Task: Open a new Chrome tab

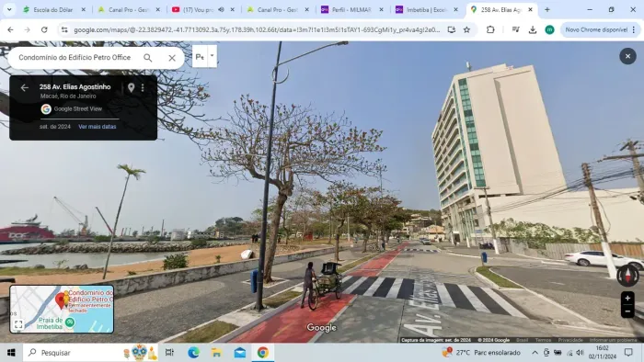Action: point(547,9)
